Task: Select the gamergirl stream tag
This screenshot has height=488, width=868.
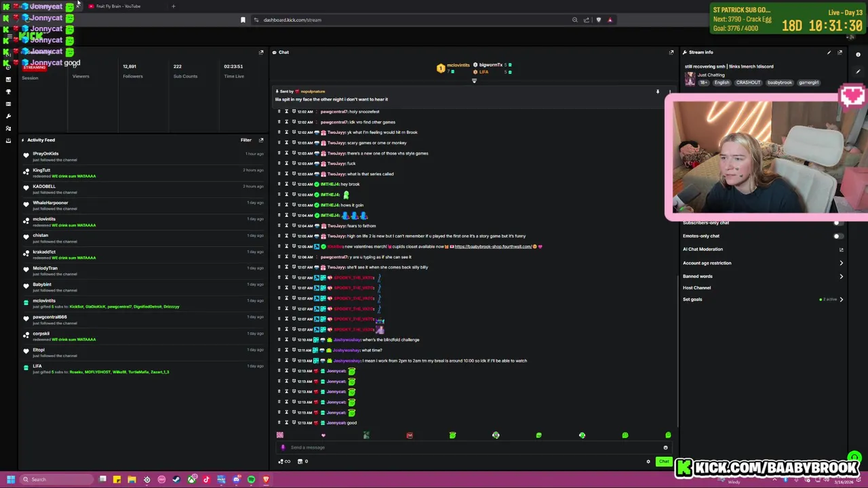Action: (x=808, y=83)
